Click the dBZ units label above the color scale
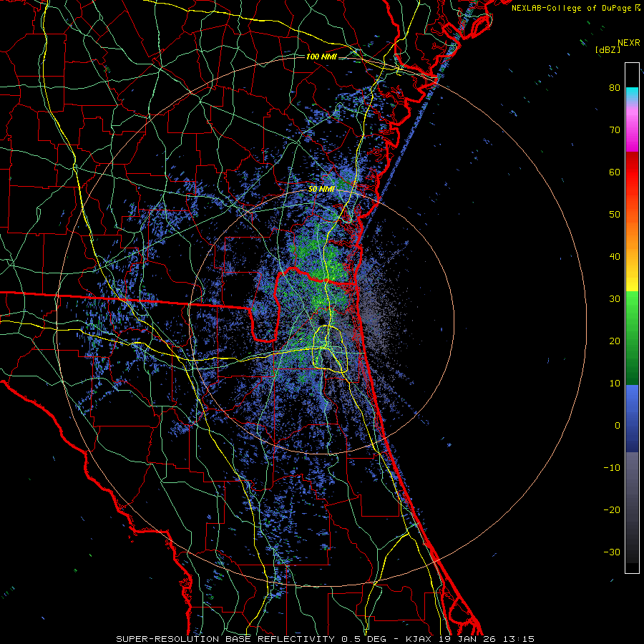 [x=608, y=50]
